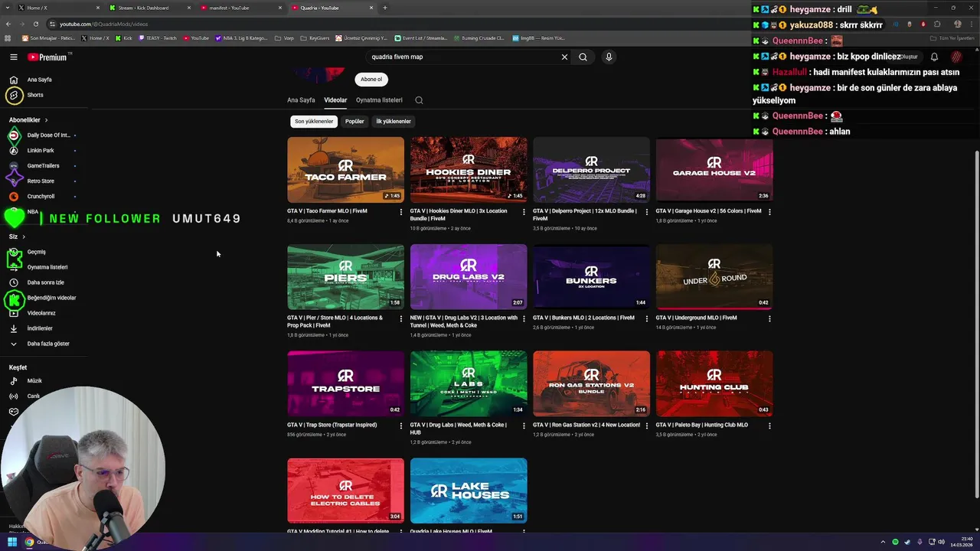Go back using the browser back arrow
The image size is (980, 551).
pos(8,24)
